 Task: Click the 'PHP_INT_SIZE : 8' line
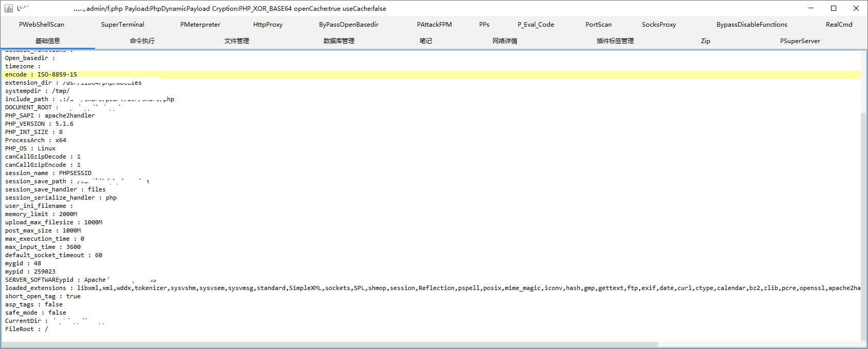click(34, 132)
